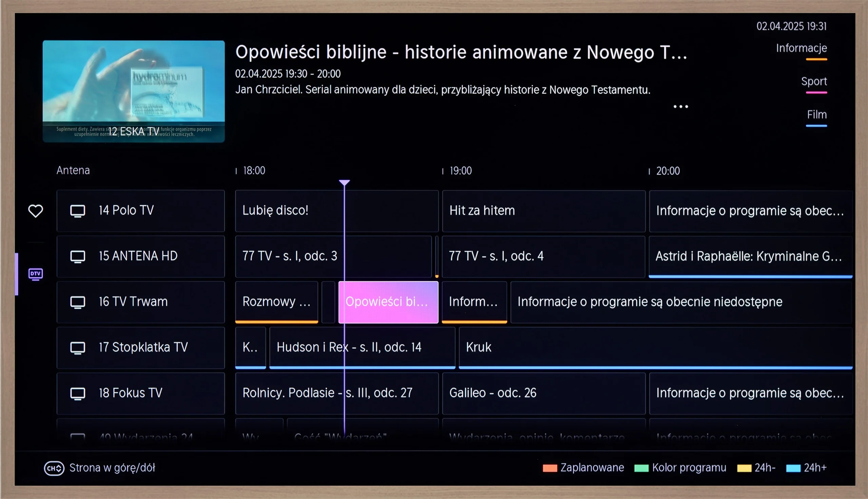Click the red Zaplanowane color key

550,468
